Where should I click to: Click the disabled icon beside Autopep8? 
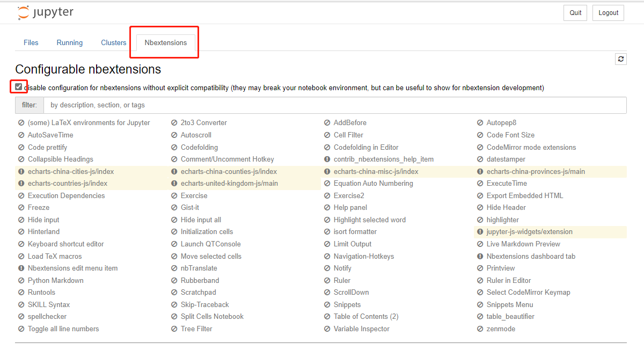480,123
